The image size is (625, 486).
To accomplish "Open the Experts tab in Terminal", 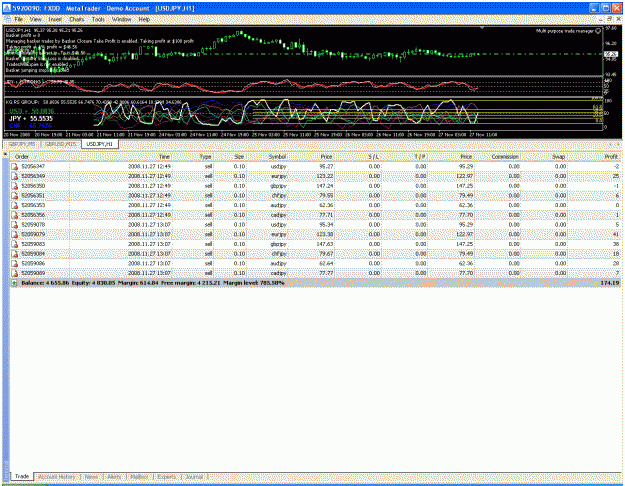I will 166,477.
